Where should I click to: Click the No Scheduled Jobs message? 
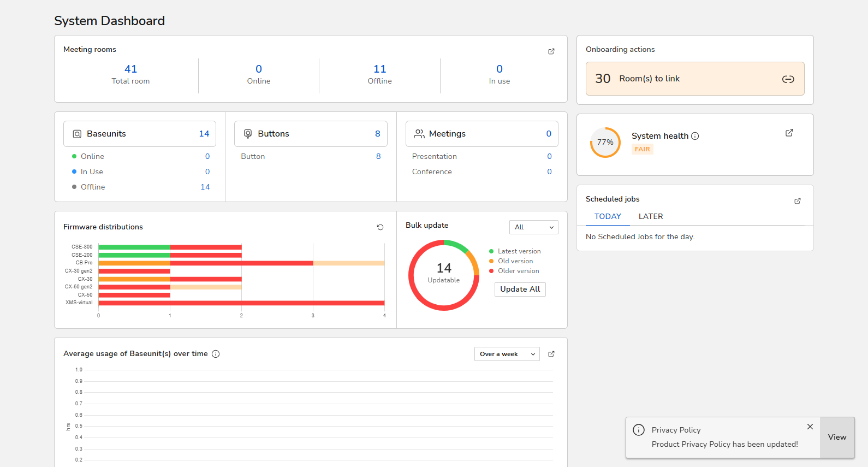click(640, 237)
